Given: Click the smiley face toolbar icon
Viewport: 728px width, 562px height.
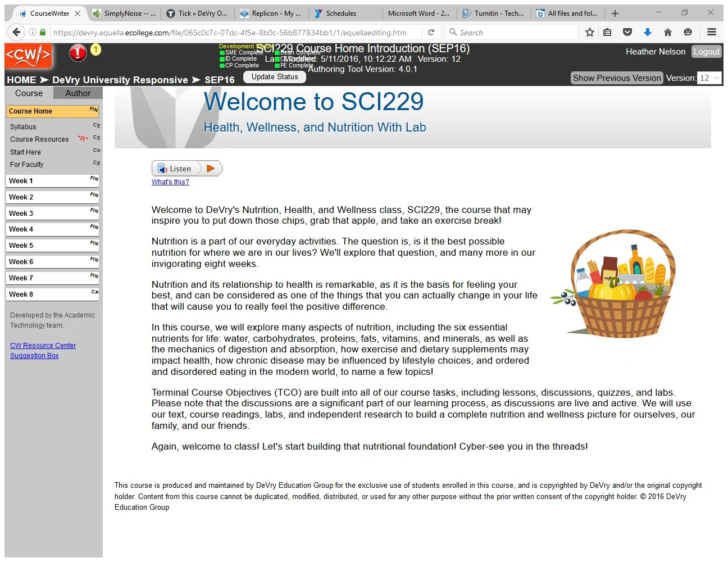Looking at the screenshot, I should [x=688, y=32].
